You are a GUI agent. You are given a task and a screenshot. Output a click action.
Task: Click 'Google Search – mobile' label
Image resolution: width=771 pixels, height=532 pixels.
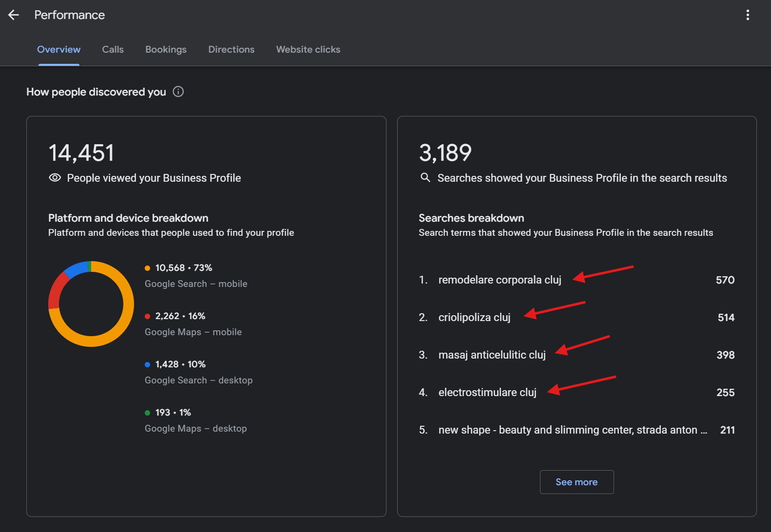pyautogui.click(x=196, y=284)
